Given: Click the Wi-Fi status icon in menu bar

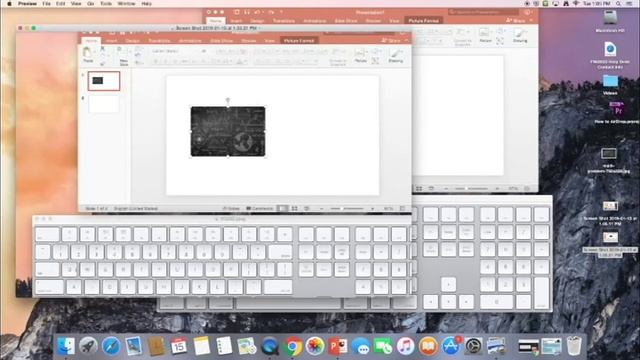Looking at the screenshot, I should pos(576,3).
